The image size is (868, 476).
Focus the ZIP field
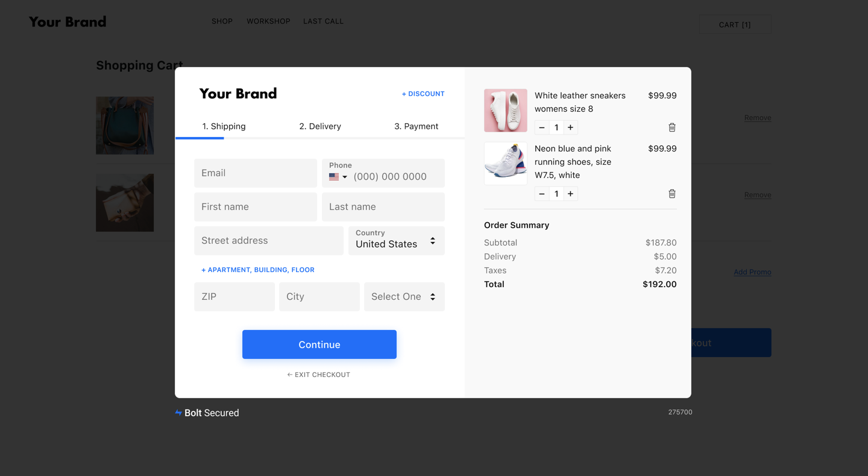[x=234, y=297]
